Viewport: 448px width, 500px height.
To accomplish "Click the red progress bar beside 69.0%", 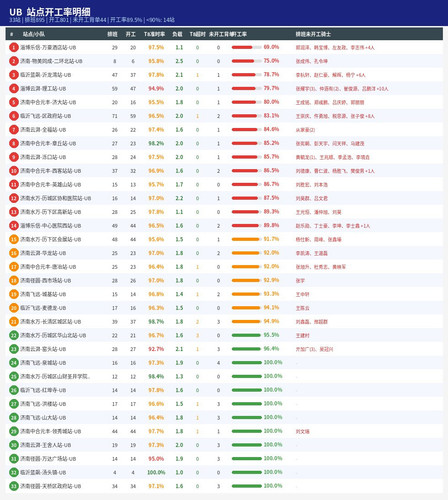I will tap(247, 47).
